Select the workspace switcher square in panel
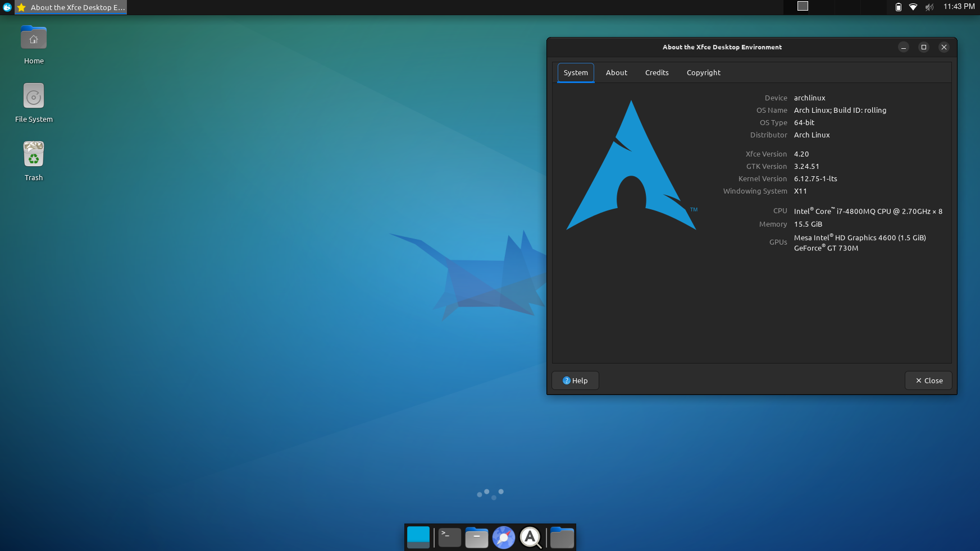Screen dimensions: 980x551 [x=803, y=6]
